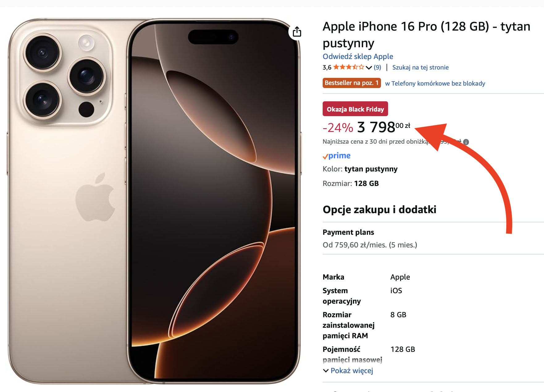Click the Opcje zakupu i dodatki heading

point(379,209)
